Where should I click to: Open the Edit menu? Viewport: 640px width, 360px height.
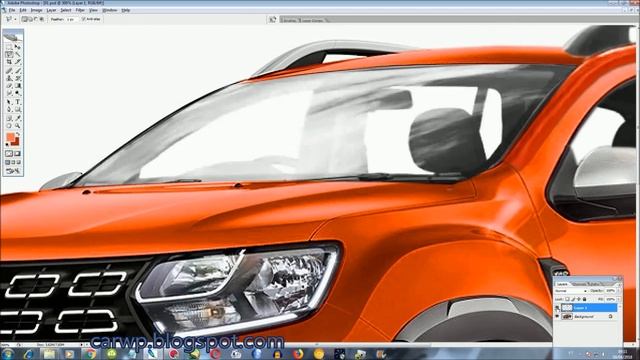(x=23, y=10)
